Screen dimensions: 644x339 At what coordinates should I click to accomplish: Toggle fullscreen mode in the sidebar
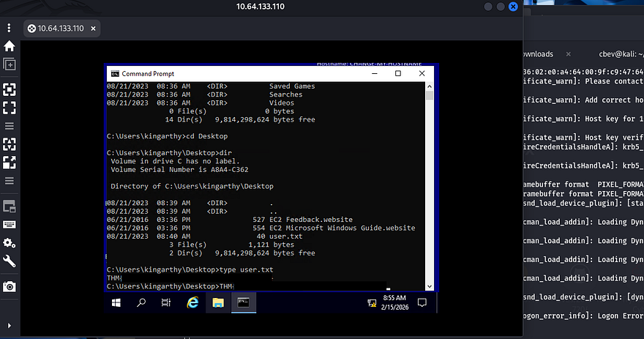pos(10,108)
